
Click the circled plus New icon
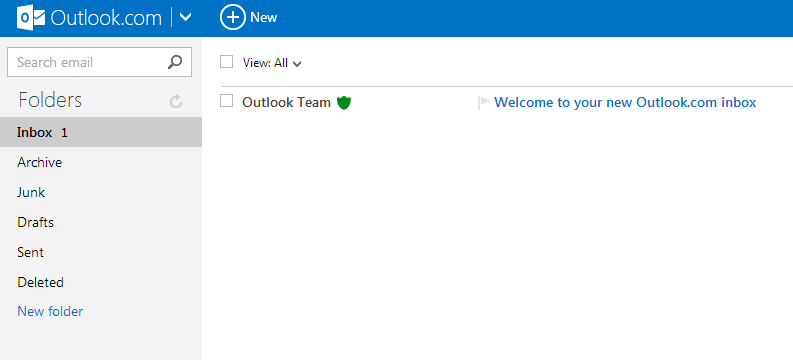coord(232,18)
